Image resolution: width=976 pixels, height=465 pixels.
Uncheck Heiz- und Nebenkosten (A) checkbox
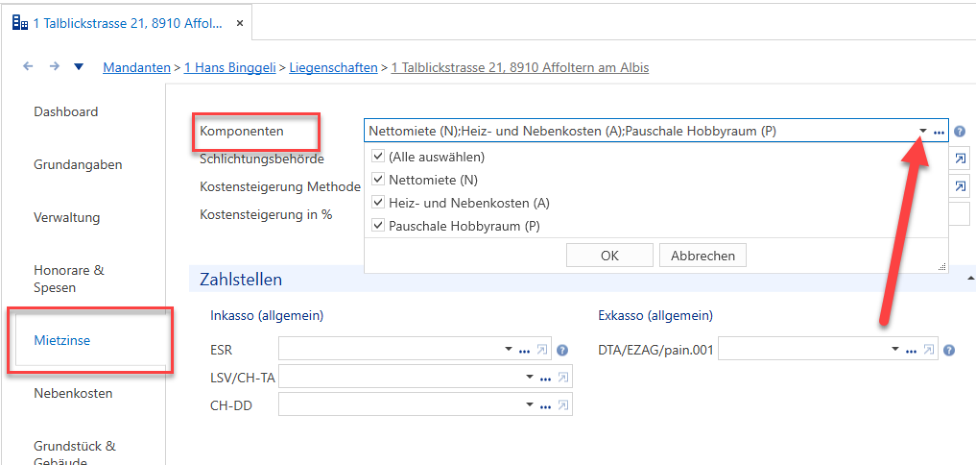click(x=377, y=203)
